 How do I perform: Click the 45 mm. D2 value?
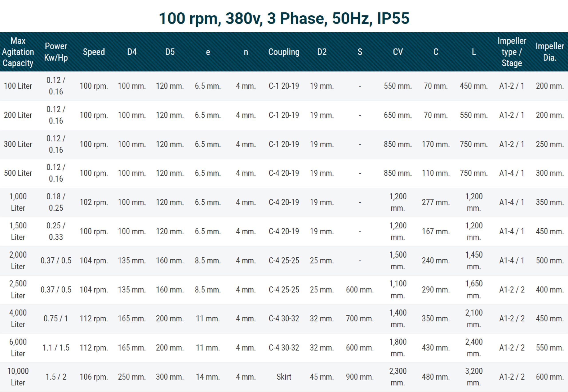[321, 376]
